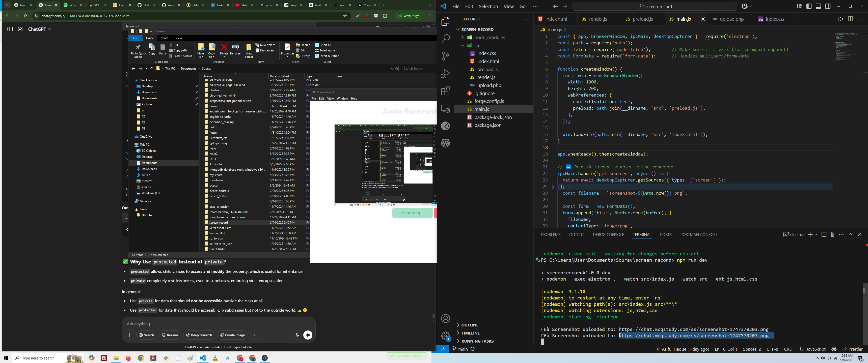868x363 pixels.
Task: Open the Search view in VS Code activity bar
Action: [445, 39]
